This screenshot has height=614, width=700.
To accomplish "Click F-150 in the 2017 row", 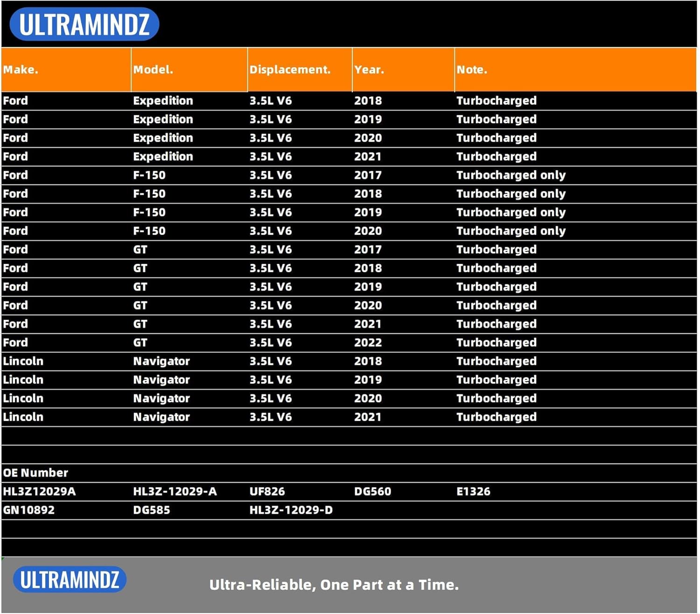I will coord(149,175).
